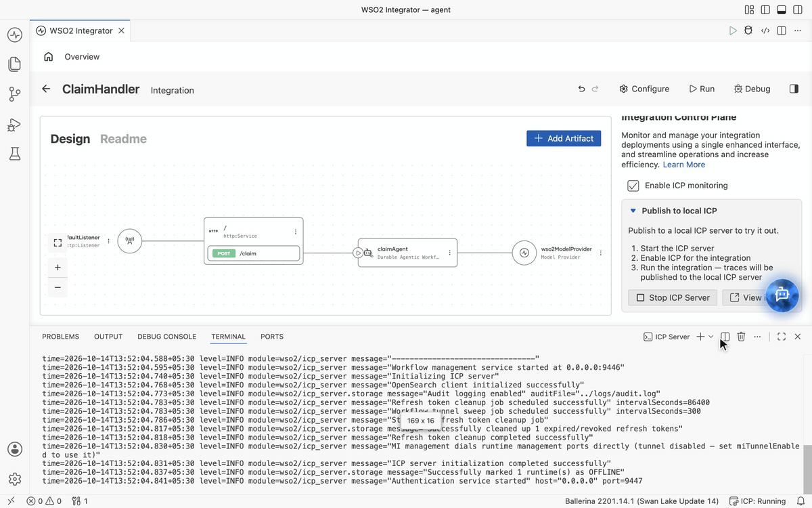Viewport: 812px width, 508px height.
Task: Click the green Run play icon in editor toolbar
Action: click(733, 30)
